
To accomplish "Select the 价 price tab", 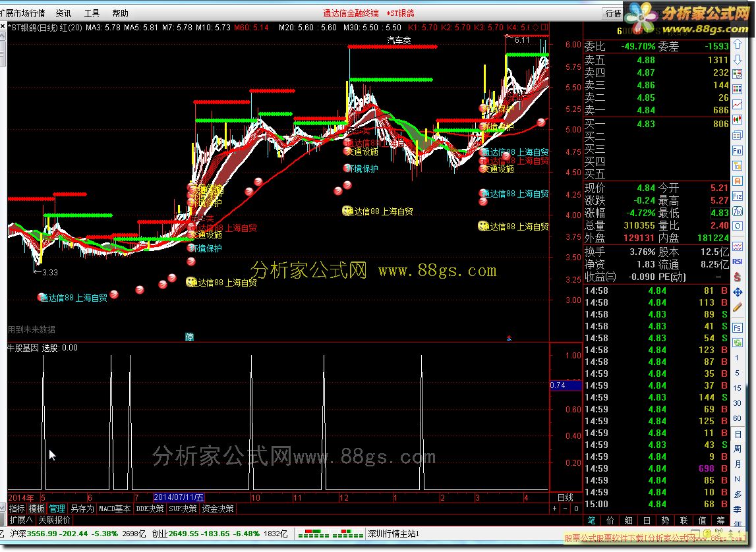I will click(x=610, y=520).
